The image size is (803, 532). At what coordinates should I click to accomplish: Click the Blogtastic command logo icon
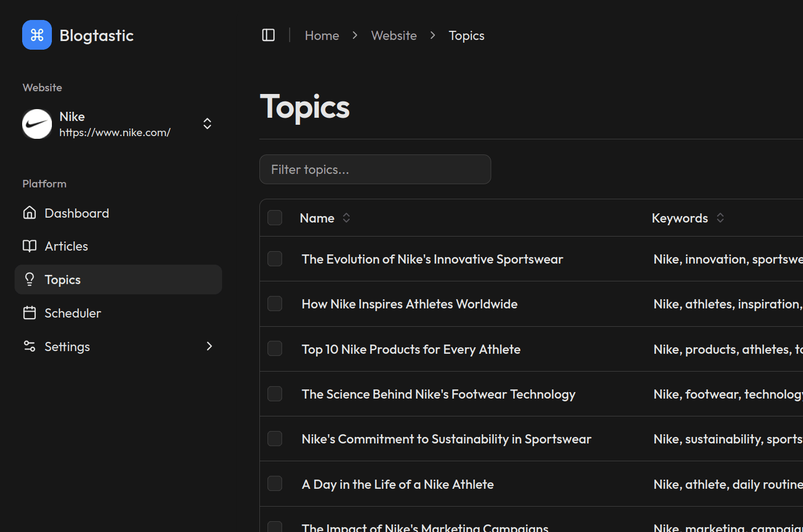click(36, 35)
